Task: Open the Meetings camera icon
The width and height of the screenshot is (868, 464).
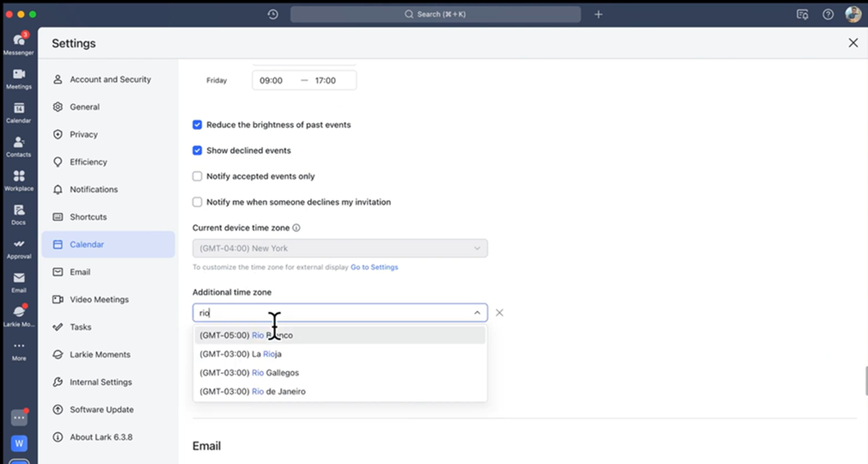Action: [x=18, y=76]
